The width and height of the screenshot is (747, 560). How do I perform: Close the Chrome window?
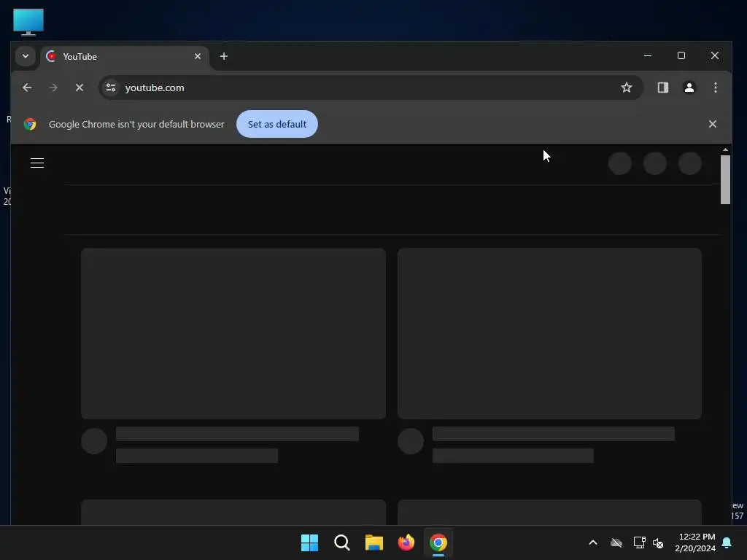point(715,55)
